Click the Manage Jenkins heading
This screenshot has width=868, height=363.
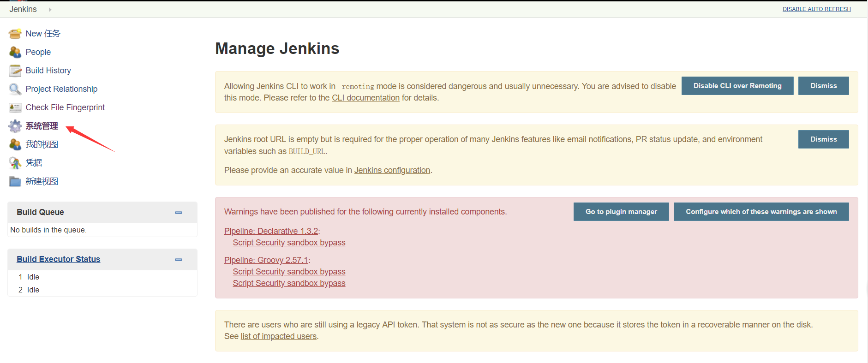(277, 48)
